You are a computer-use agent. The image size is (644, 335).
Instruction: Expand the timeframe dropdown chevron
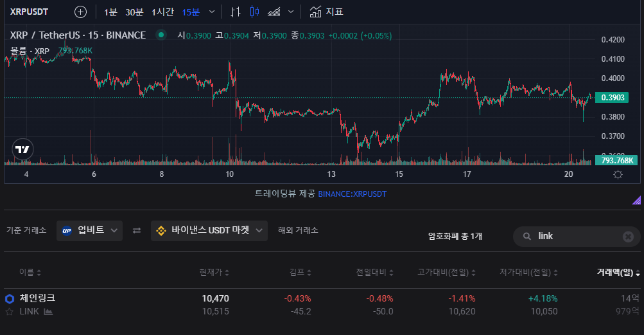tap(212, 12)
